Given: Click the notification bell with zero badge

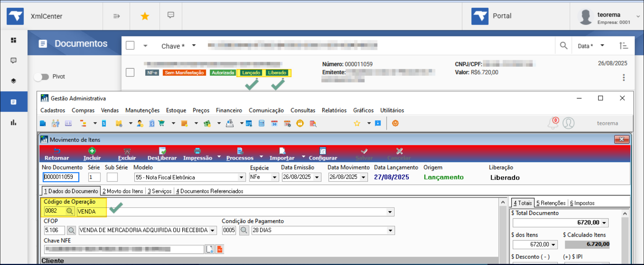Looking at the screenshot, I should (553, 123).
